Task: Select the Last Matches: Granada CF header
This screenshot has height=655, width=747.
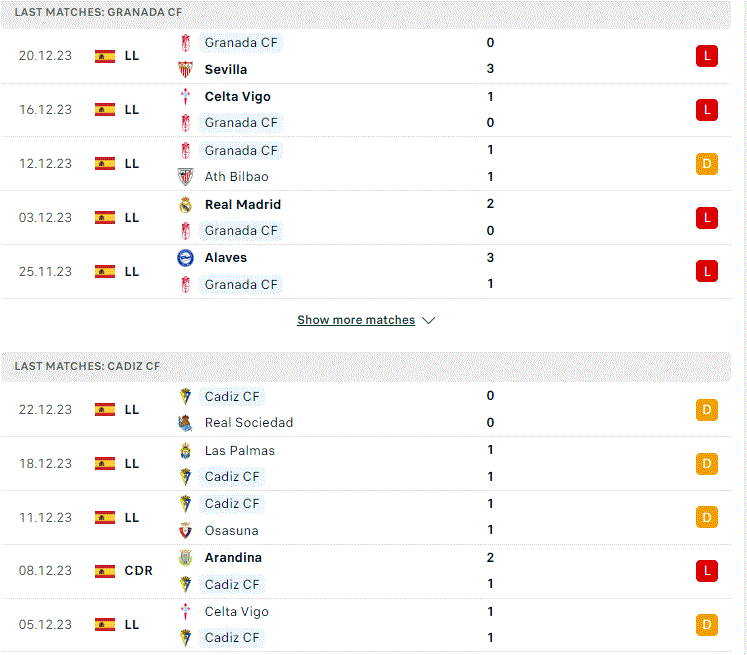Action: pyautogui.click(x=366, y=14)
